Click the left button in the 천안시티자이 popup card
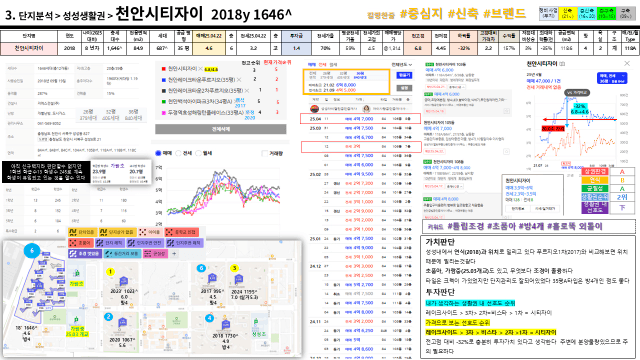Viewport: 640px width, 360px height. tap(518, 208)
